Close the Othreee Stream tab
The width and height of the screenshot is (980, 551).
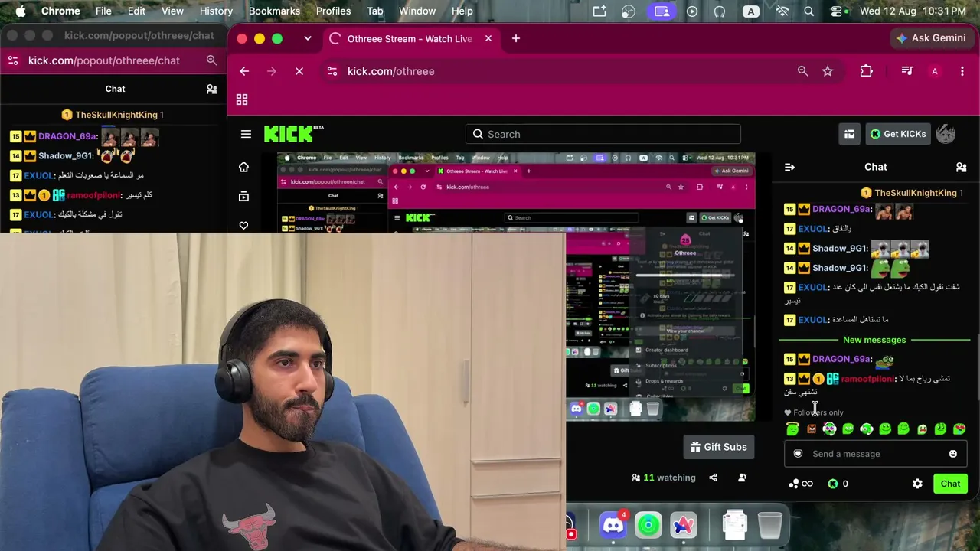(488, 38)
